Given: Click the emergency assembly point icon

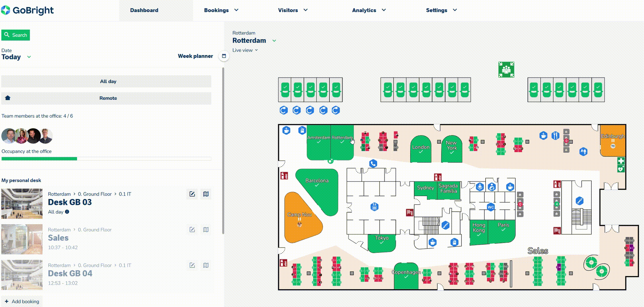Looking at the screenshot, I should 506,70.
